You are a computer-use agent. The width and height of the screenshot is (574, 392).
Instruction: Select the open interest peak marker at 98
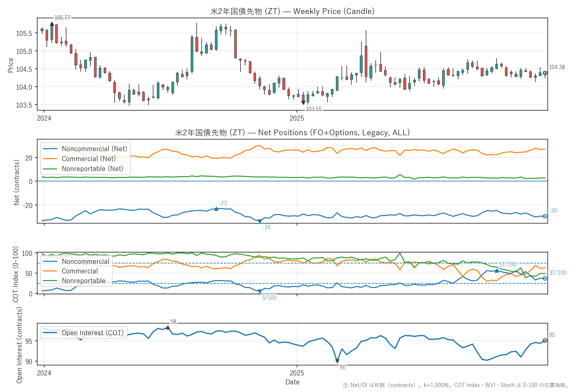tap(168, 328)
